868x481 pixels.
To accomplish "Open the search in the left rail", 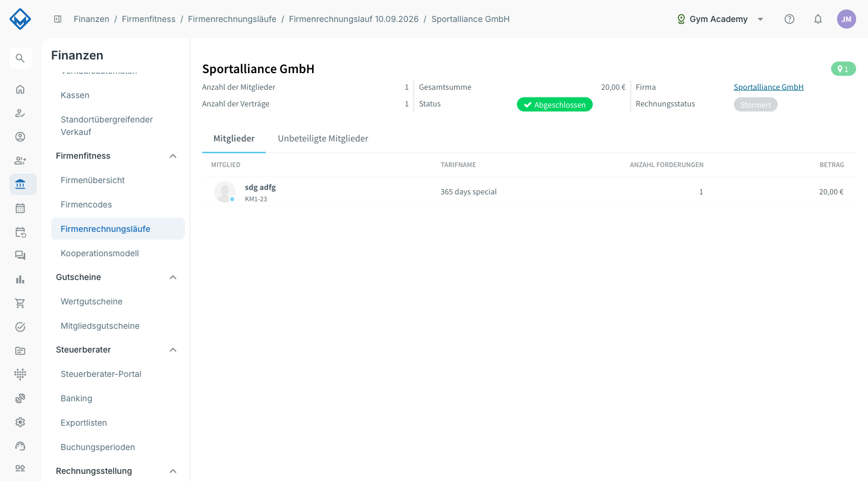I will [20, 58].
